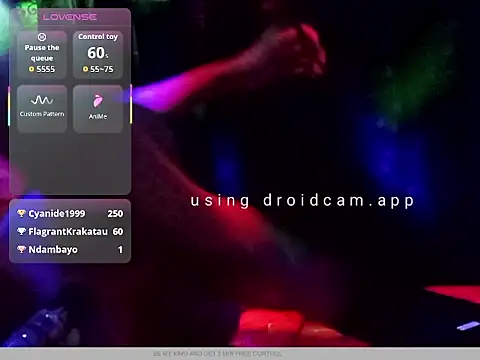Click the 250 token amount

pyautogui.click(x=115, y=214)
